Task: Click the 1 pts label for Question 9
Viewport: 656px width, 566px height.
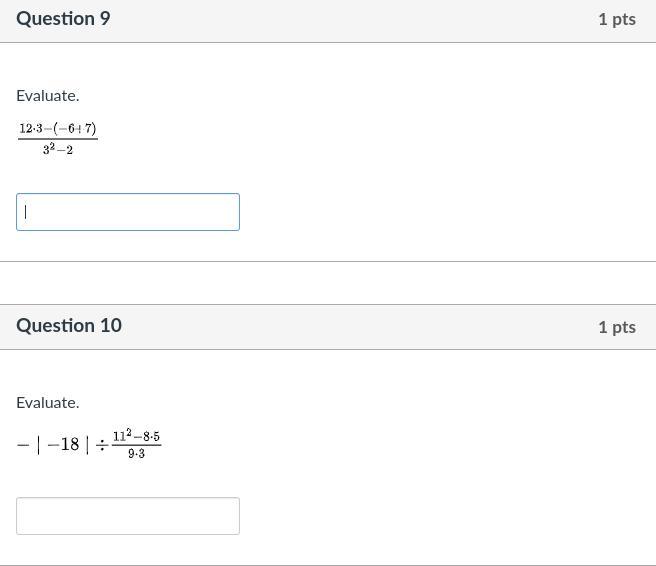Action: [x=616, y=19]
